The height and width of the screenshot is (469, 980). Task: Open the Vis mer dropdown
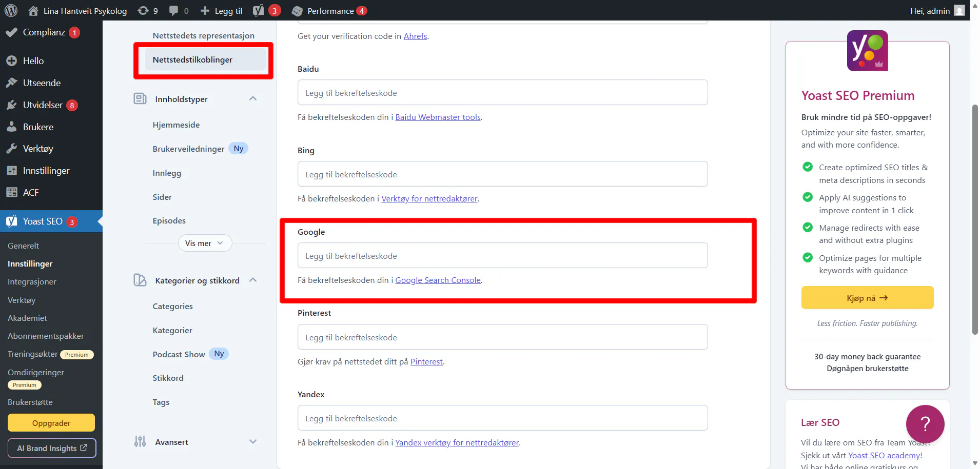tap(204, 242)
